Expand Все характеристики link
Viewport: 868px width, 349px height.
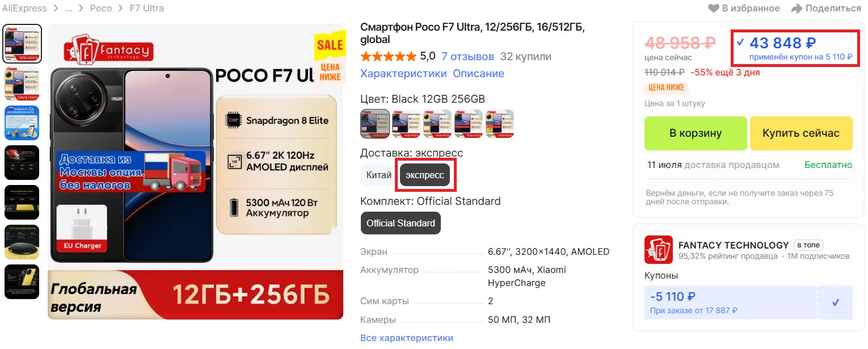[406, 338]
